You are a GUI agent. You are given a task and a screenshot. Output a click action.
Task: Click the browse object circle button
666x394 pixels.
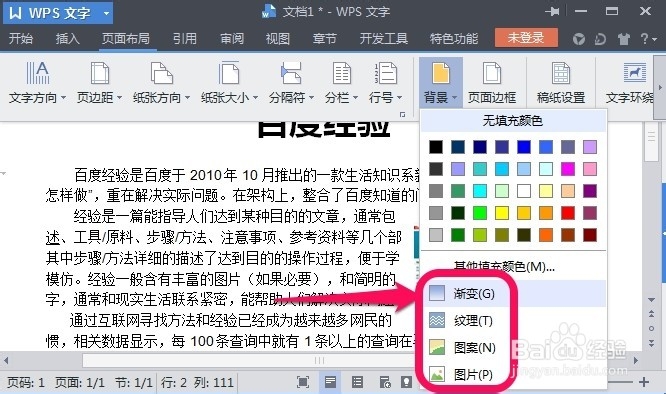pos(651,328)
